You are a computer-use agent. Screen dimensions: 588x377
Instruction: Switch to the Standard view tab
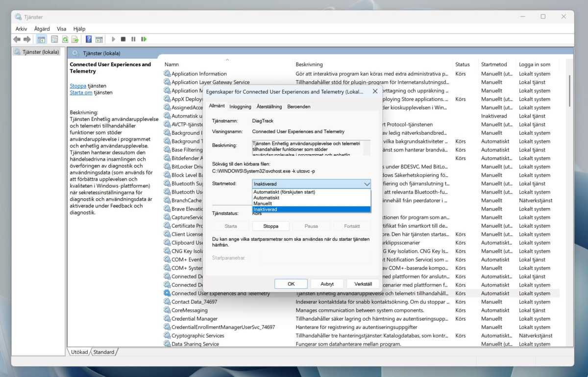point(103,352)
